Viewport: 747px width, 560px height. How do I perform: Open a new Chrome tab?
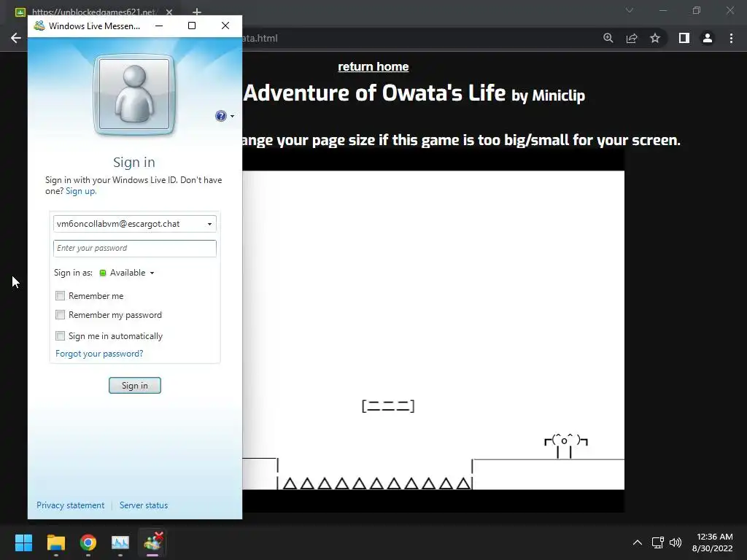coord(197,12)
